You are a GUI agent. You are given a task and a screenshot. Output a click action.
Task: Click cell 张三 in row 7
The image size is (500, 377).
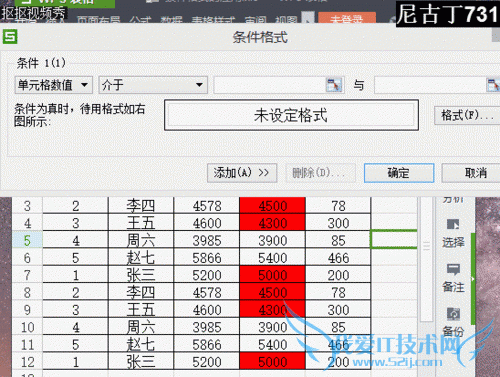click(x=141, y=275)
